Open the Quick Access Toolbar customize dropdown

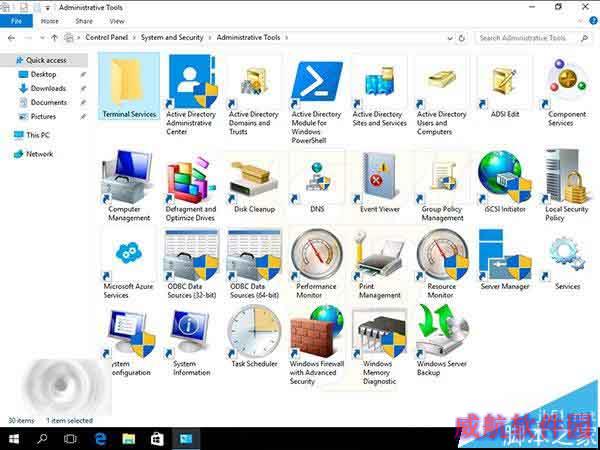[47, 8]
